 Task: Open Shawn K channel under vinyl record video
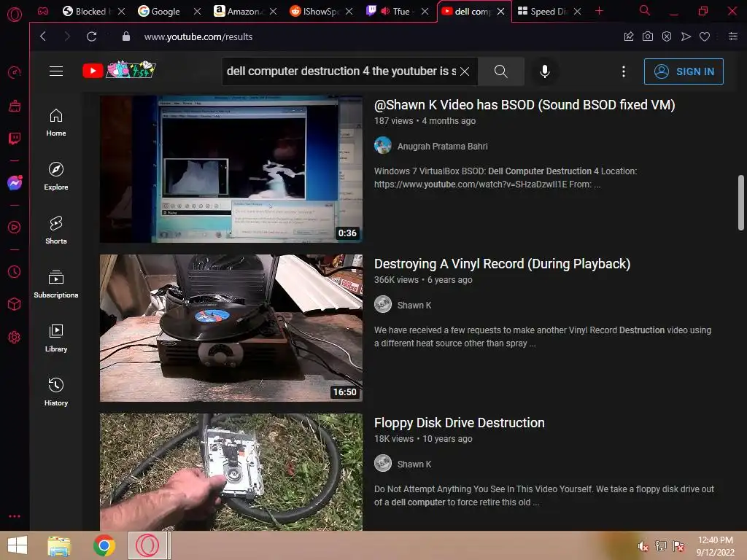tap(414, 306)
